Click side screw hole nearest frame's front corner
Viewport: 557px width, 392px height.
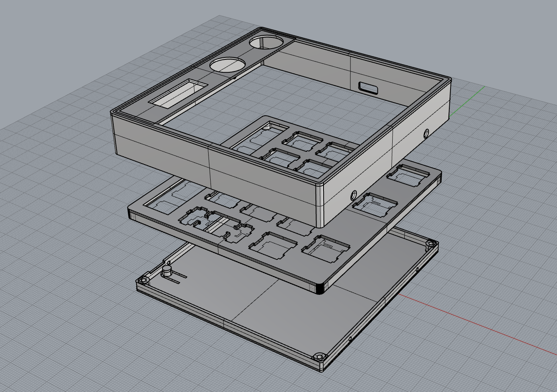(x=354, y=196)
